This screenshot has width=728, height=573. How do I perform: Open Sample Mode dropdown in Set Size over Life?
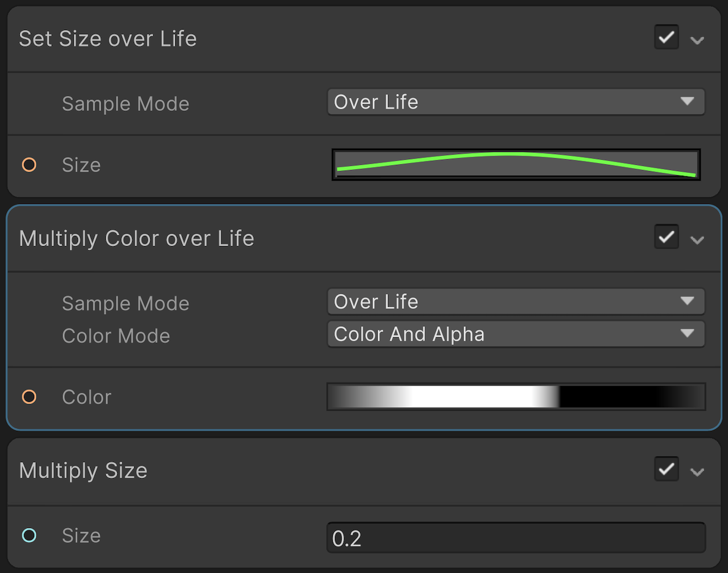[x=516, y=102]
